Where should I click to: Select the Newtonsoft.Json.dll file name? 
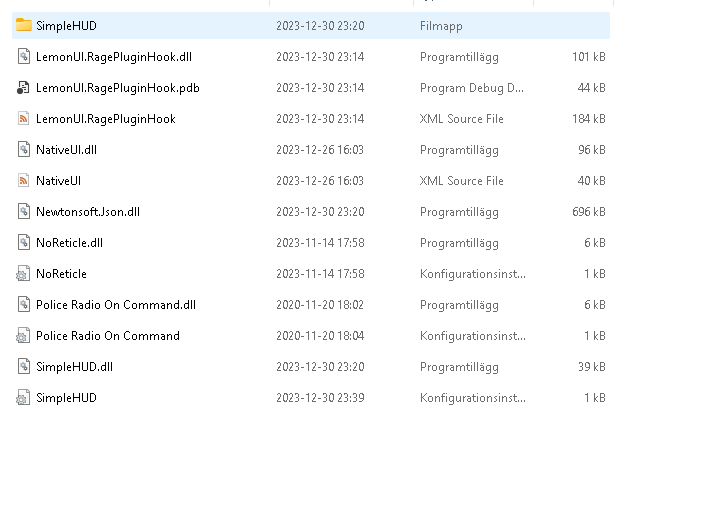(x=88, y=212)
